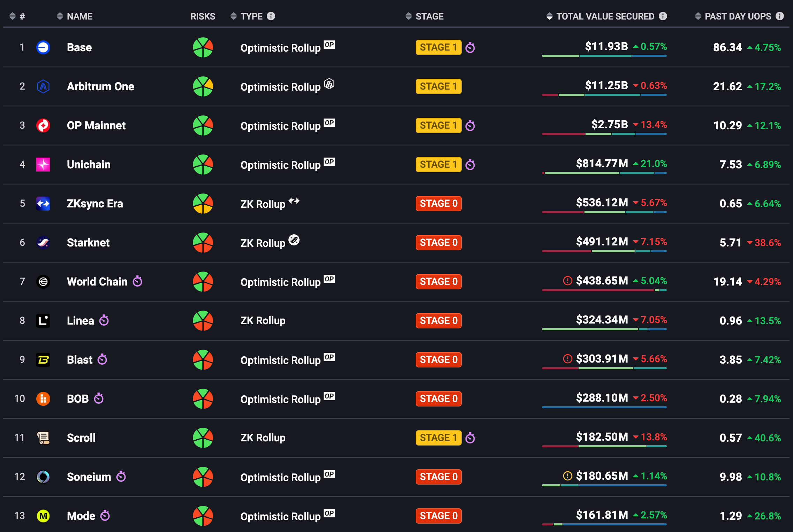The height and width of the screenshot is (532, 793).
Task: Click the 86.34 UOPS value for Base
Action: point(727,47)
